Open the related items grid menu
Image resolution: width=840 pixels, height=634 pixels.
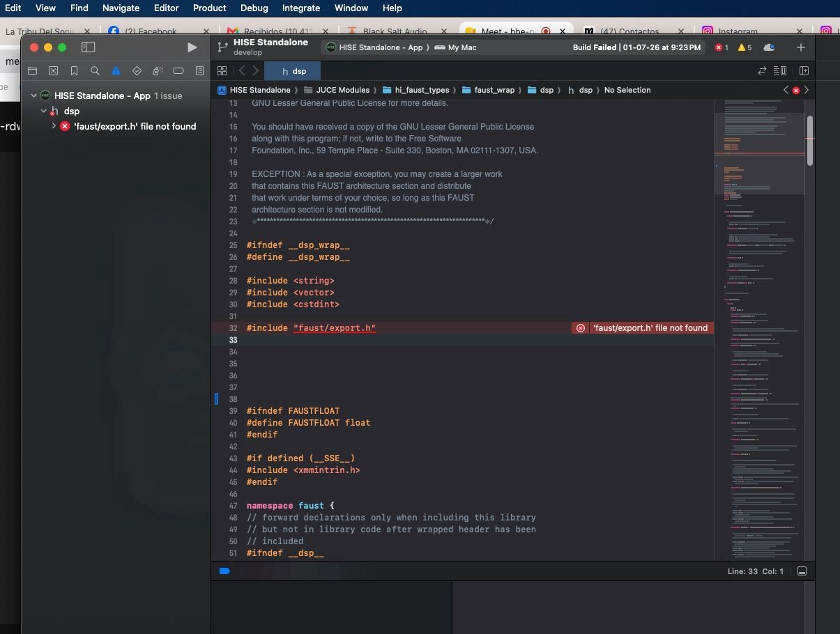[x=222, y=71]
